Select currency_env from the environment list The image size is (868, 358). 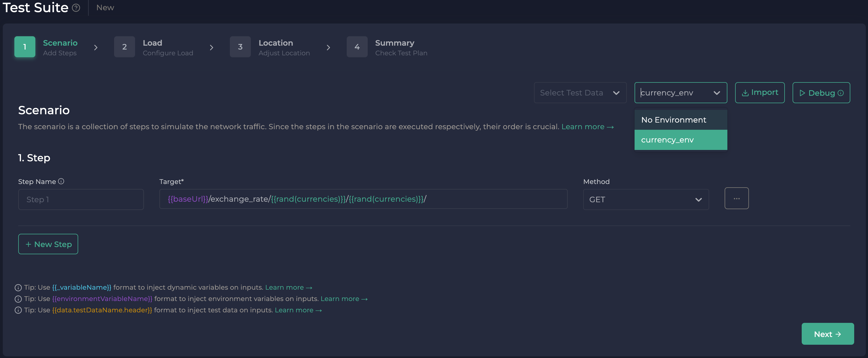(680, 140)
